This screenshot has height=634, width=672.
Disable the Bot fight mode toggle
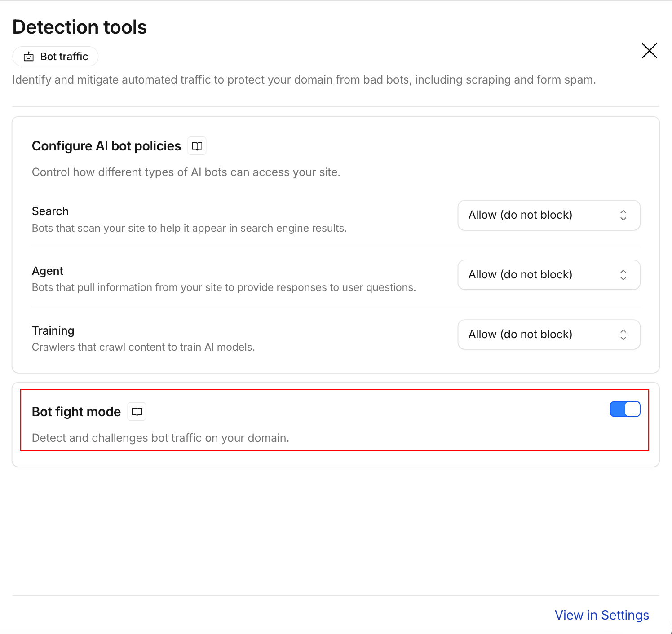click(625, 409)
